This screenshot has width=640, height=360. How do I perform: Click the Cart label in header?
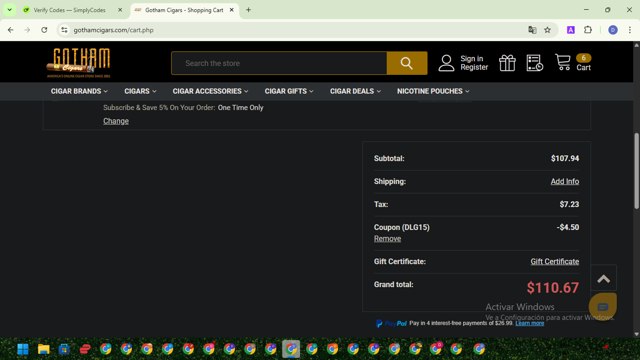(x=583, y=68)
